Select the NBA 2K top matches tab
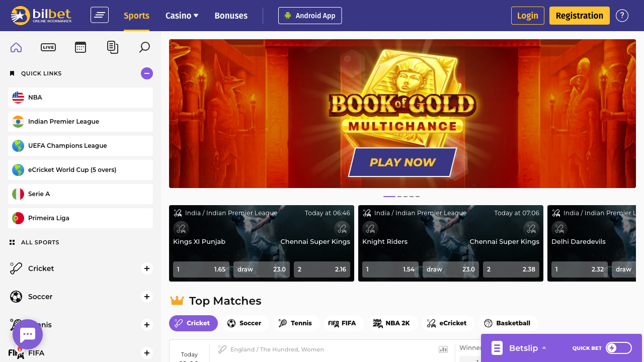This screenshot has height=362, width=644. (393, 323)
